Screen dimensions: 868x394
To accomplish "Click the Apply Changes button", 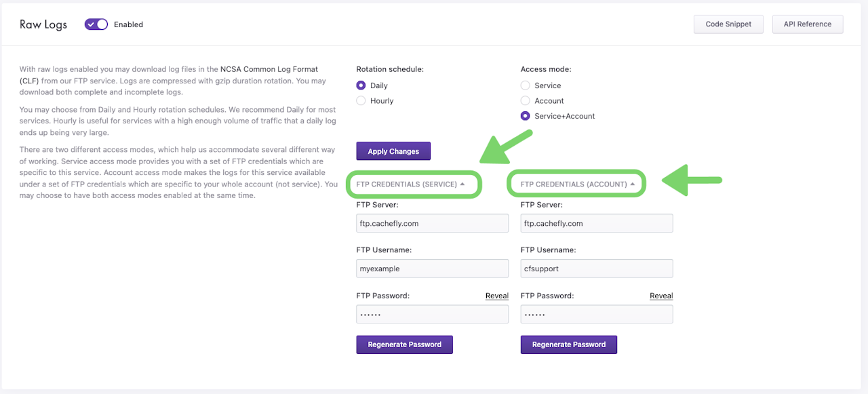I will click(393, 151).
